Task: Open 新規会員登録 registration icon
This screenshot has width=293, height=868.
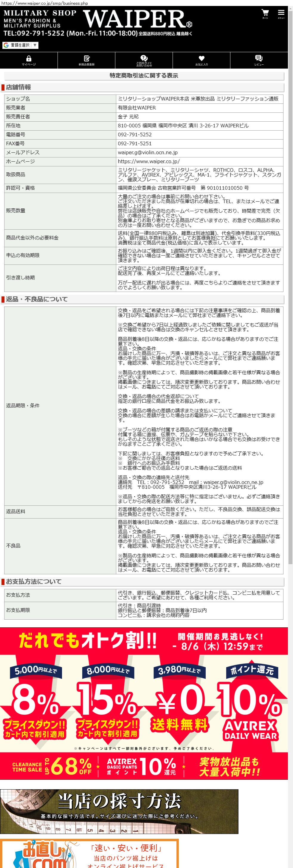Action: pyautogui.click(x=86, y=61)
